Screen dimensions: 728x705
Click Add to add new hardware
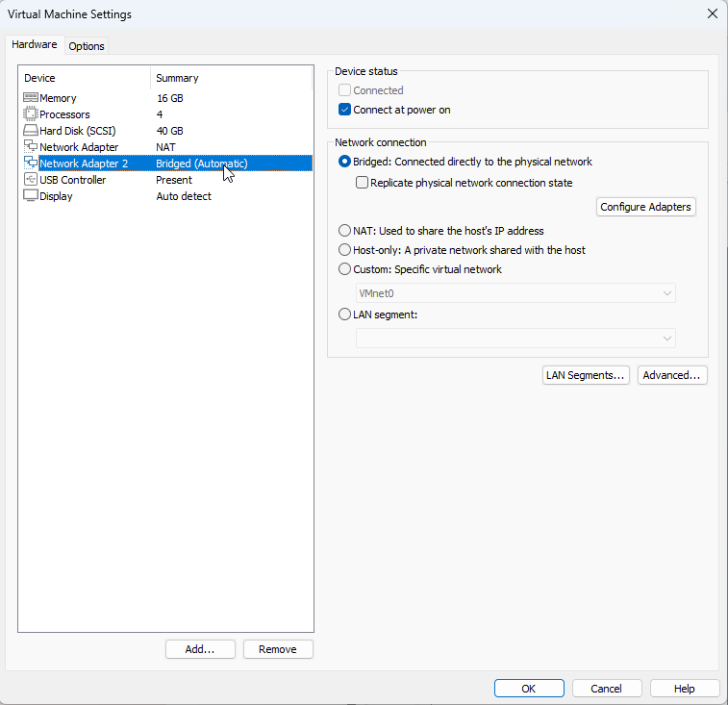(x=199, y=649)
